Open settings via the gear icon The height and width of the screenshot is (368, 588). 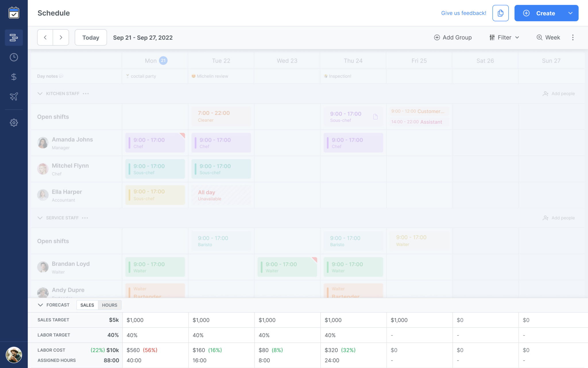tap(13, 122)
